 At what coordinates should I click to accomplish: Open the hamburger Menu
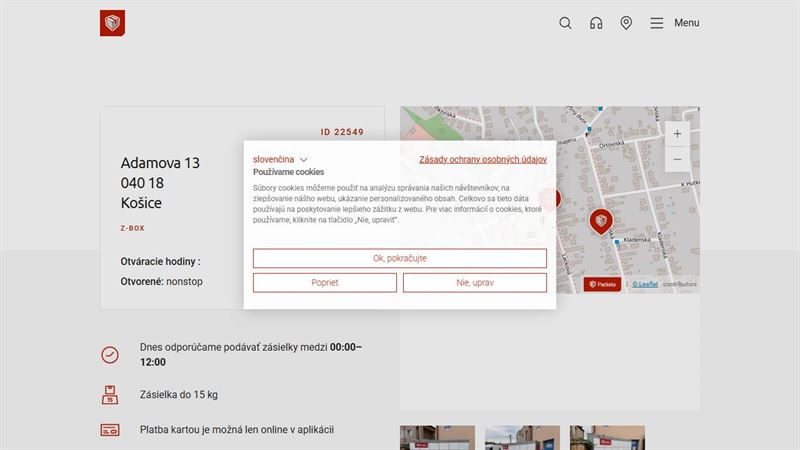(x=674, y=23)
